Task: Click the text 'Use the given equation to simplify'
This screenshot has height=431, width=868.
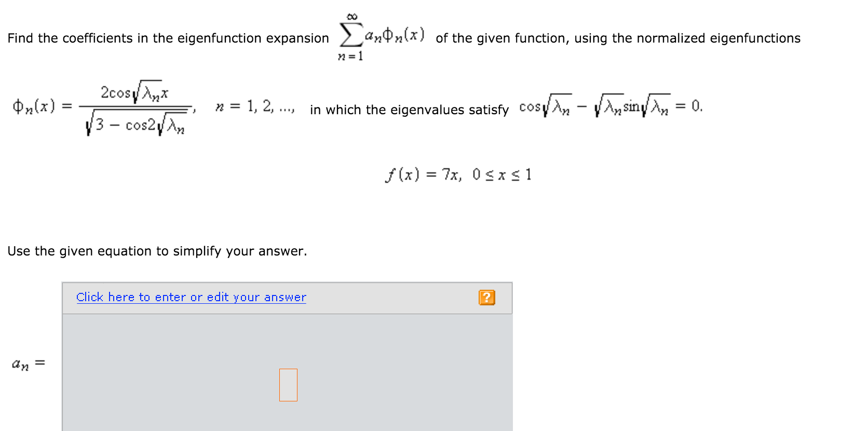Action: click(156, 251)
